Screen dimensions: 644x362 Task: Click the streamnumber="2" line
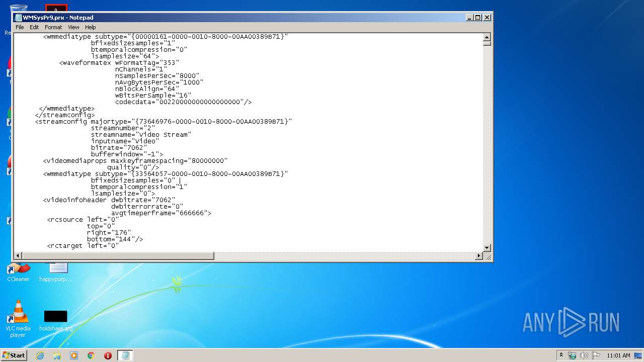(x=123, y=128)
